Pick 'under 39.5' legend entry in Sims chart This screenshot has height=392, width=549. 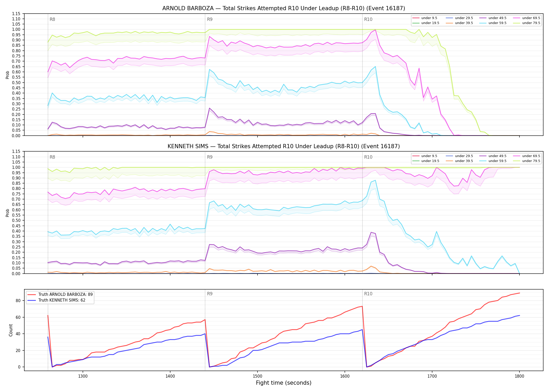[x=459, y=161]
